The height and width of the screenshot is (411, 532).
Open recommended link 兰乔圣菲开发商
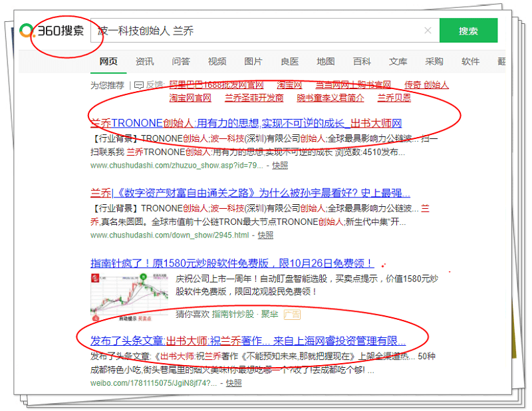(254, 98)
